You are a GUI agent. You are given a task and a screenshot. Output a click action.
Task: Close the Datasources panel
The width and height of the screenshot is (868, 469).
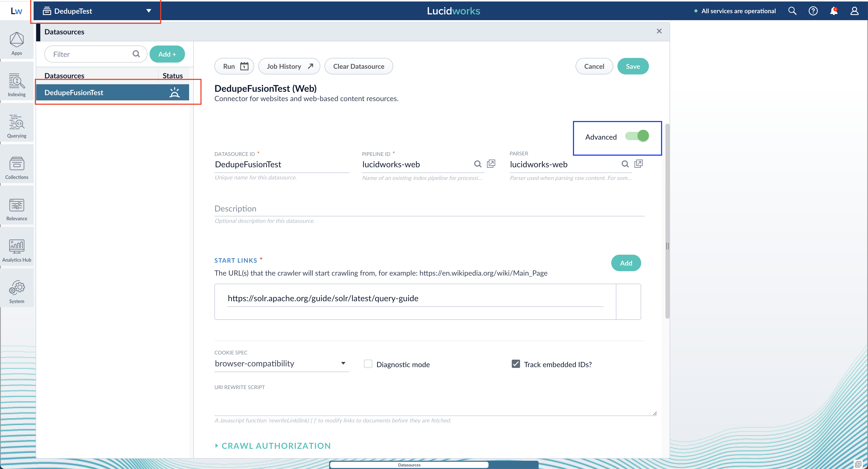click(659, 31)
